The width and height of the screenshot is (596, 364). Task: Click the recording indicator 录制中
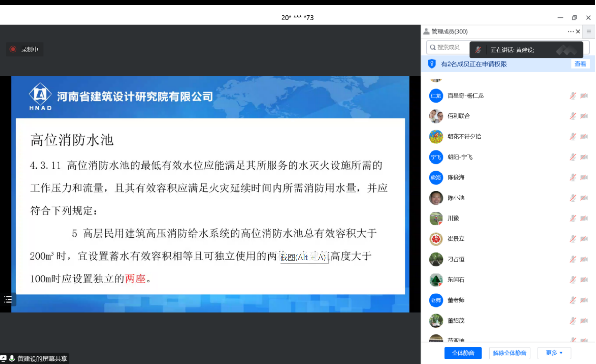(x=24, y=49)
